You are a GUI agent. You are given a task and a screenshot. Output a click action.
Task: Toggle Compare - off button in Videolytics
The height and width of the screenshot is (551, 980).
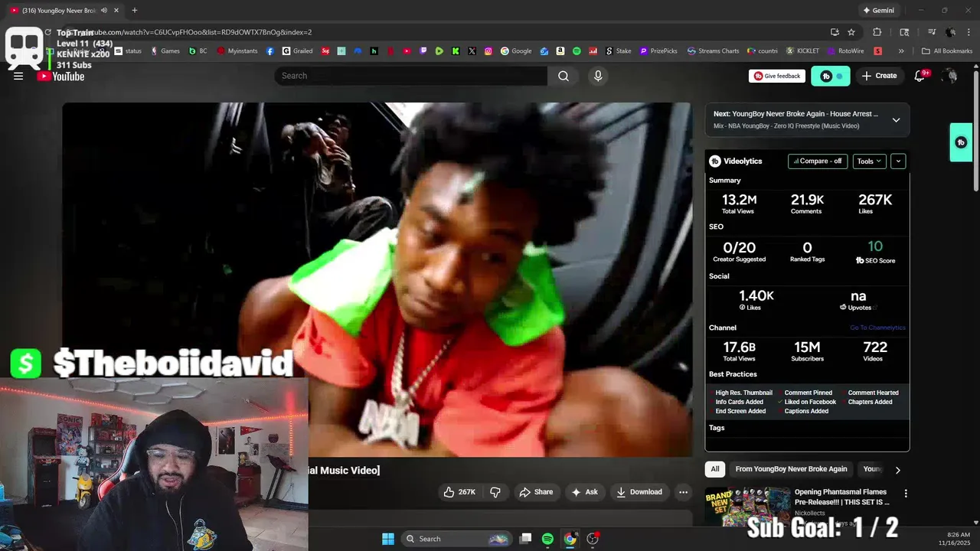click(x=818, y=161)
